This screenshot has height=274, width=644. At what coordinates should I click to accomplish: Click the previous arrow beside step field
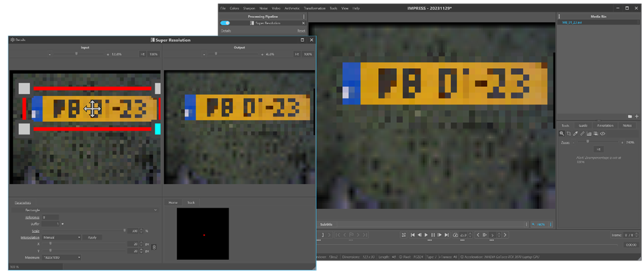[x=478, y=235]
